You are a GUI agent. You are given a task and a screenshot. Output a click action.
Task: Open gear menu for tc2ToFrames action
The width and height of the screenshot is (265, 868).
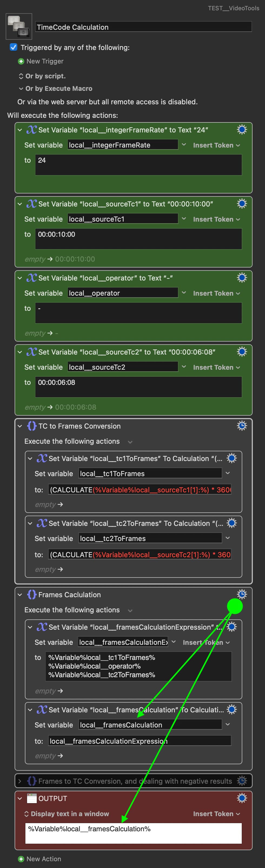point(232,523)
